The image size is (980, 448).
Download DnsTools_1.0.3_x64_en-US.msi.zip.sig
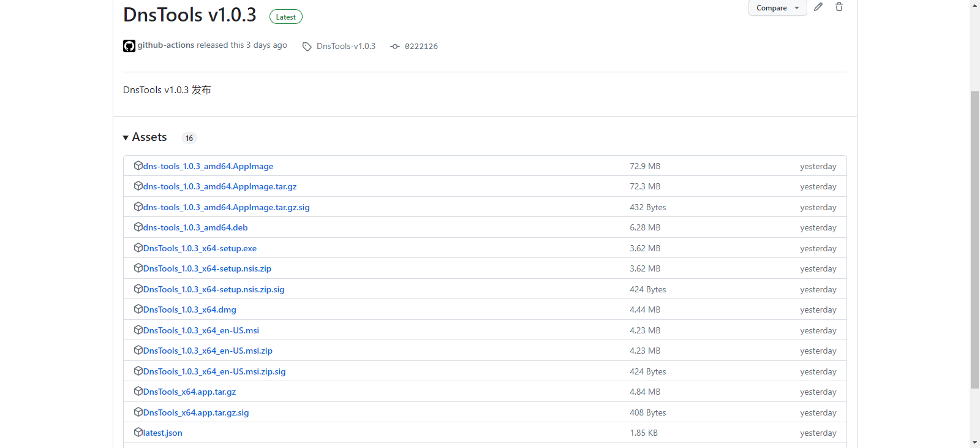click(214, 371)
